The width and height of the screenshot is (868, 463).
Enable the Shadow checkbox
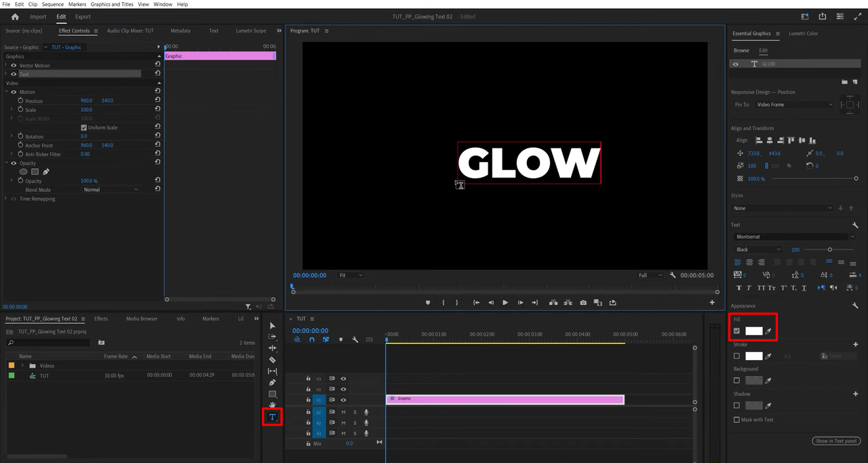click(737, 405)
